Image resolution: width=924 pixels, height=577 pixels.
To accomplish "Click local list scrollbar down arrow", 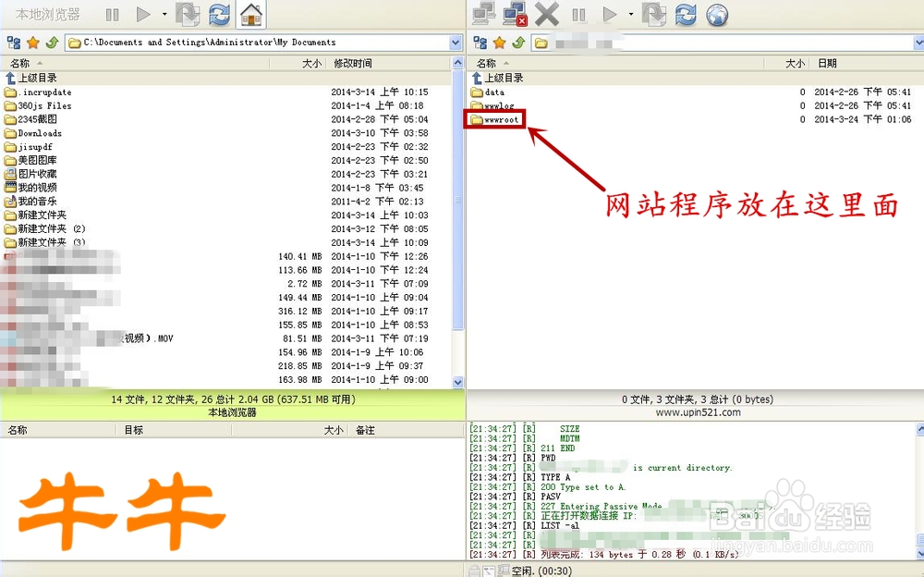I will click(458, 382).
